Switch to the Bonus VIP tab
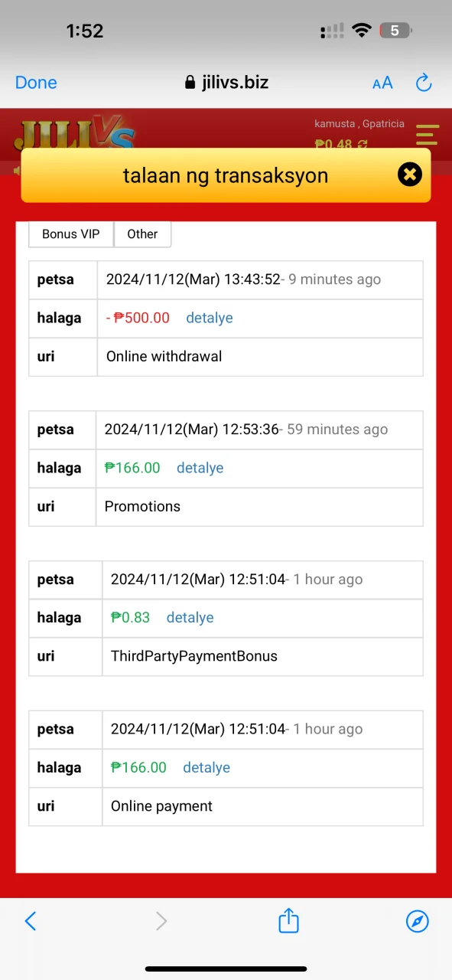The image size is (452, 980). (71, 234)
